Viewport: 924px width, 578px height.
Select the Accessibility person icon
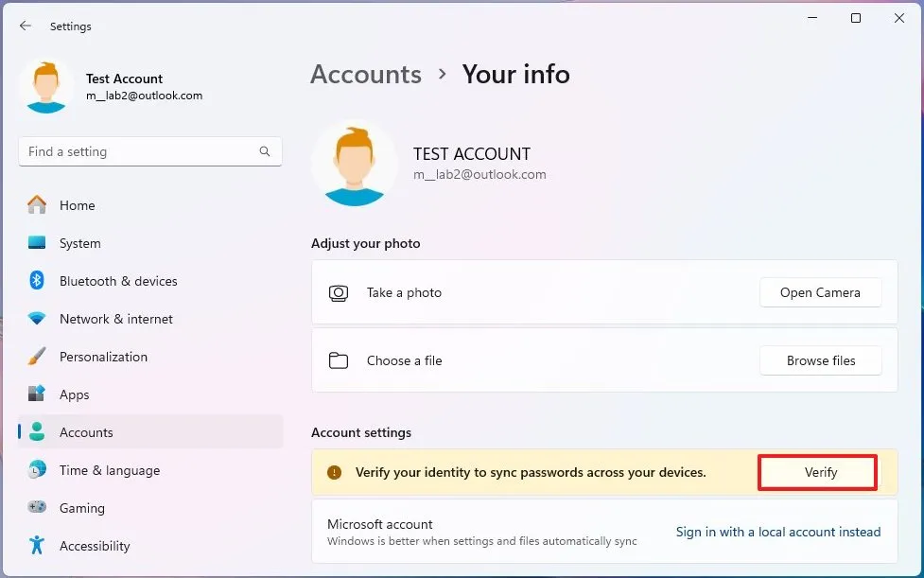pyautogui.click(x=38, y=546)
